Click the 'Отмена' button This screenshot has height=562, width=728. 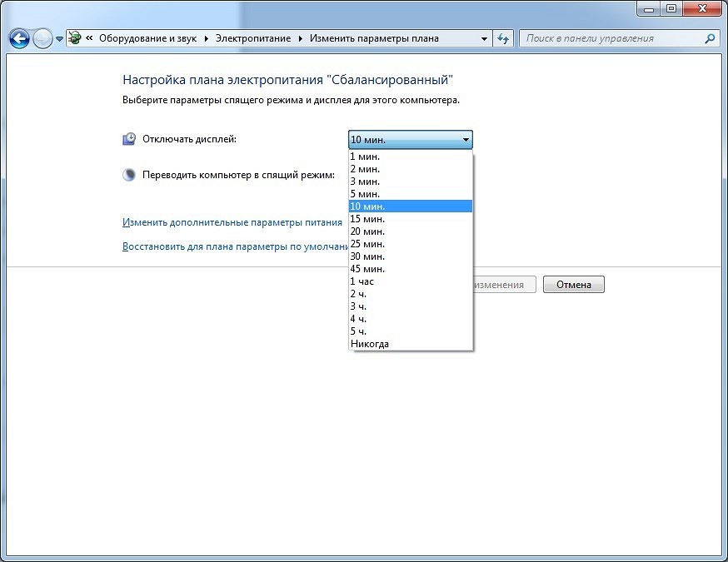pos(574,285)
